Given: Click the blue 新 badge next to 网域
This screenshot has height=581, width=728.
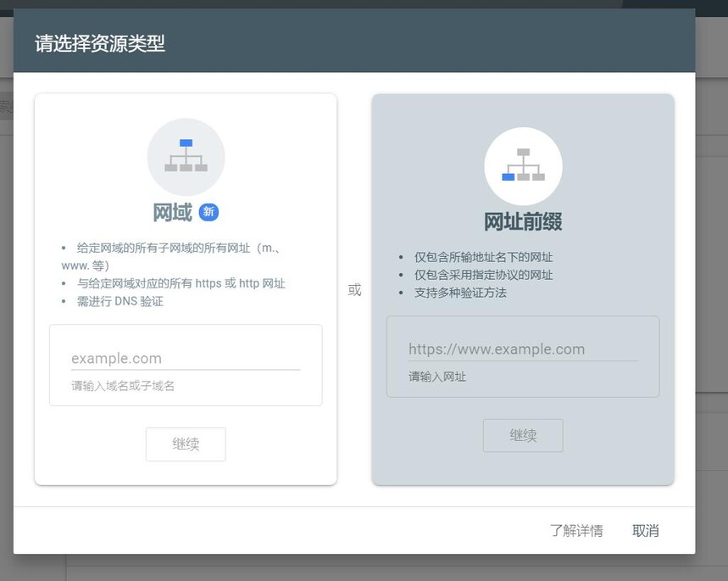Looking at the screenshot, I should coord(208,212).
